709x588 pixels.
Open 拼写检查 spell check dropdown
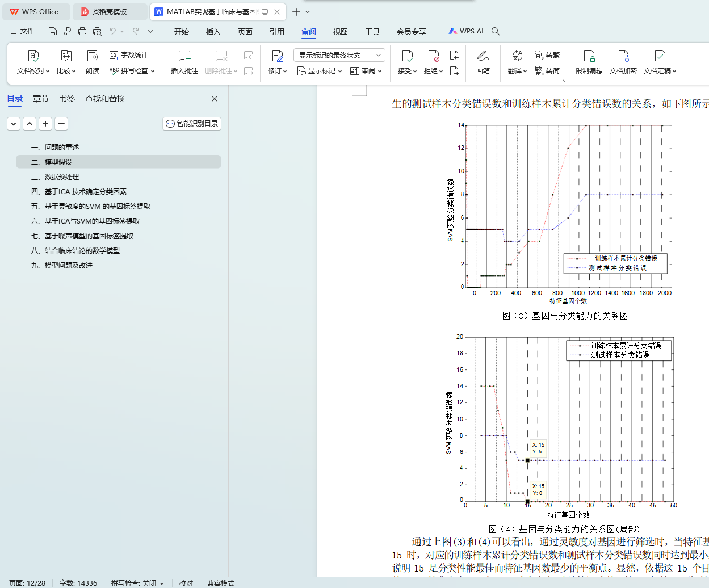132,71
